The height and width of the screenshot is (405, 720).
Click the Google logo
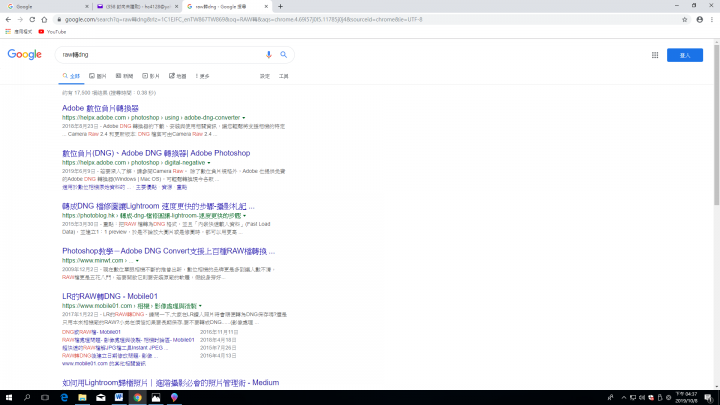pos(24,54)
